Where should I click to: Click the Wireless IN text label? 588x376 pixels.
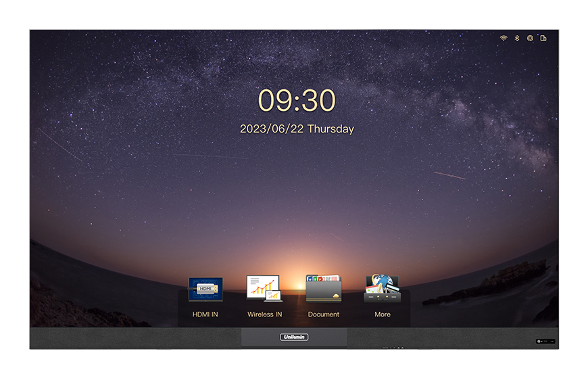click(264, 314)
